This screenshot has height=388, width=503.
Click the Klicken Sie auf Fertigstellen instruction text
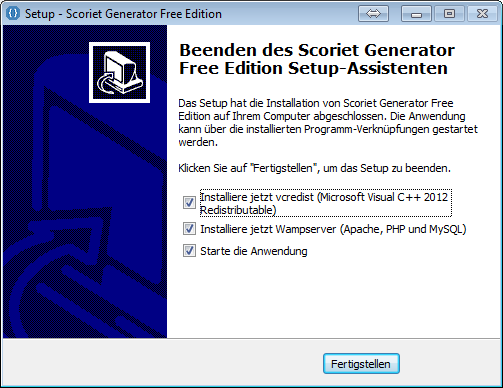coord(314,168)
